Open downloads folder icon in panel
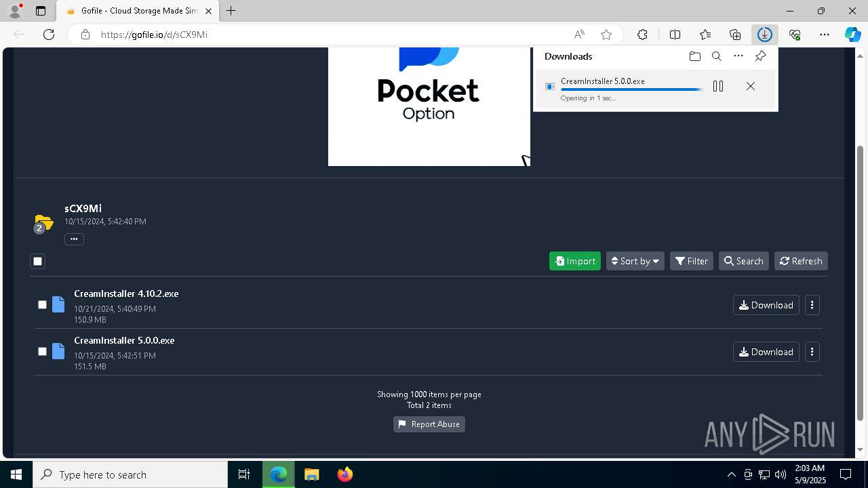This screenshot has height=488, width=868. pyautogui.click(x=694, y=56)
